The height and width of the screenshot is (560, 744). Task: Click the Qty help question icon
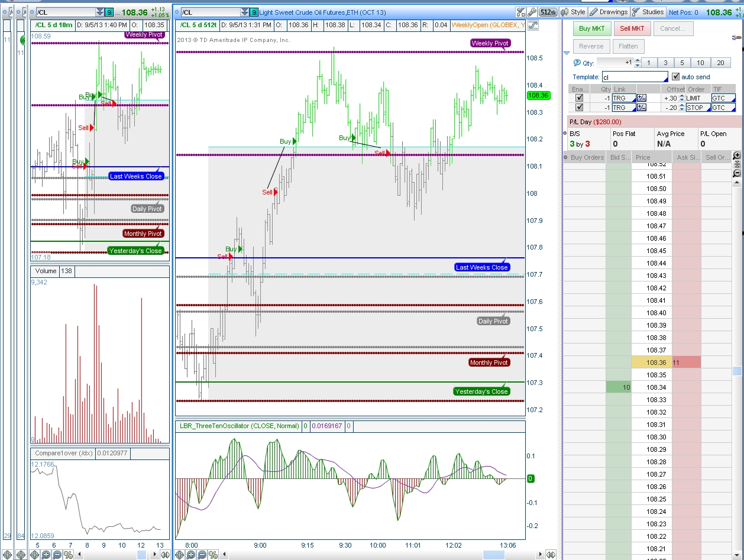pyautogui.click(x=577, y=63)
